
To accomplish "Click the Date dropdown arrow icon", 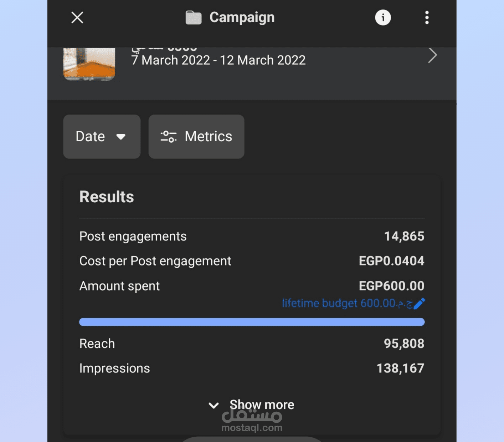I will click(121, 137).
